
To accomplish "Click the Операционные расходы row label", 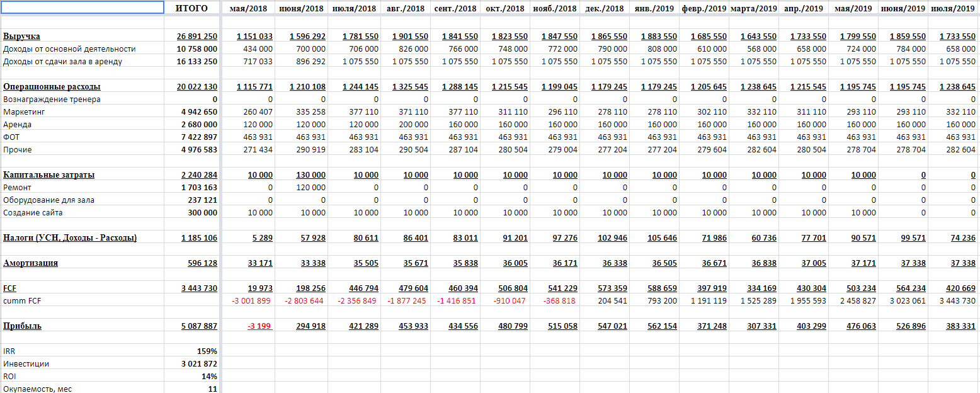I will 52,87.
